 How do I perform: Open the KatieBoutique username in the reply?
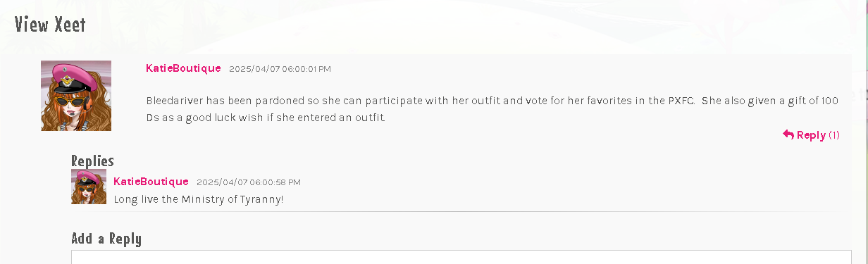click(151, 182)
